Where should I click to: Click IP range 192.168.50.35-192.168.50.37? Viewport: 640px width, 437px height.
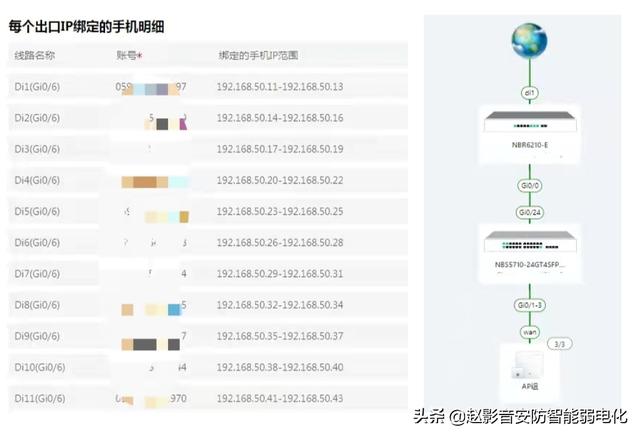click(280, 336)
